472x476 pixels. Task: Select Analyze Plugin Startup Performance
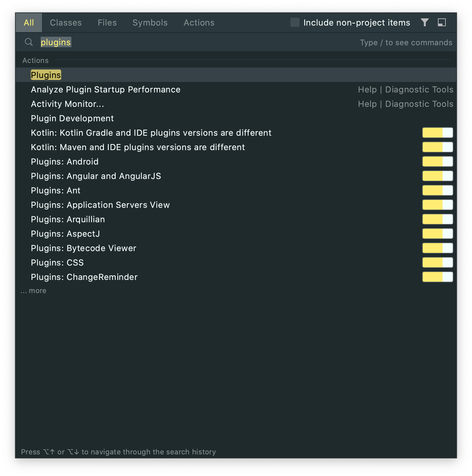(105, 90)
